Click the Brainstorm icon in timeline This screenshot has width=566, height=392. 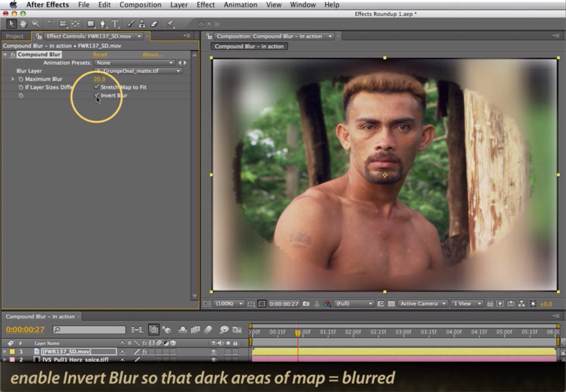pyautogui.click(x=224, y=329)
